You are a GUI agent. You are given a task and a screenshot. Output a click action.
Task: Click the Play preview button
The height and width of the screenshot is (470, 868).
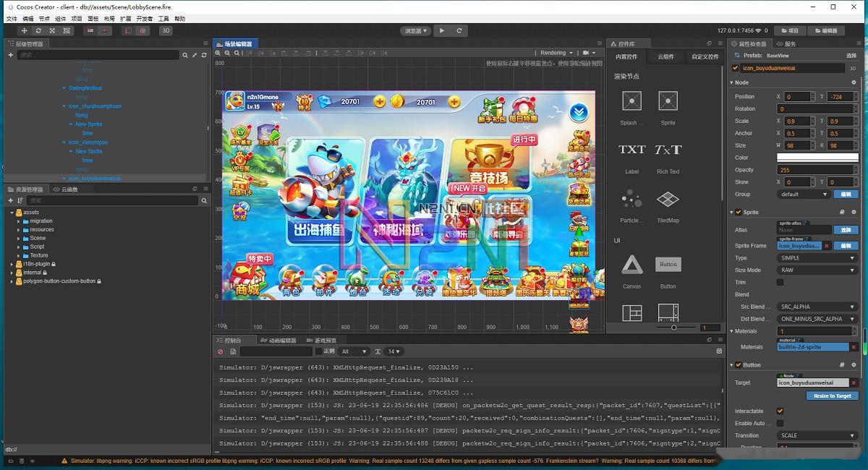tap(442, 30)
